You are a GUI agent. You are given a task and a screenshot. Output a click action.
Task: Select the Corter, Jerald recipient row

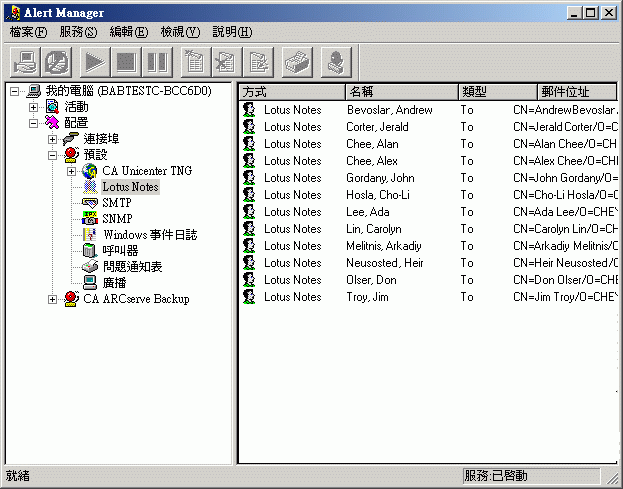click(428, 127)
